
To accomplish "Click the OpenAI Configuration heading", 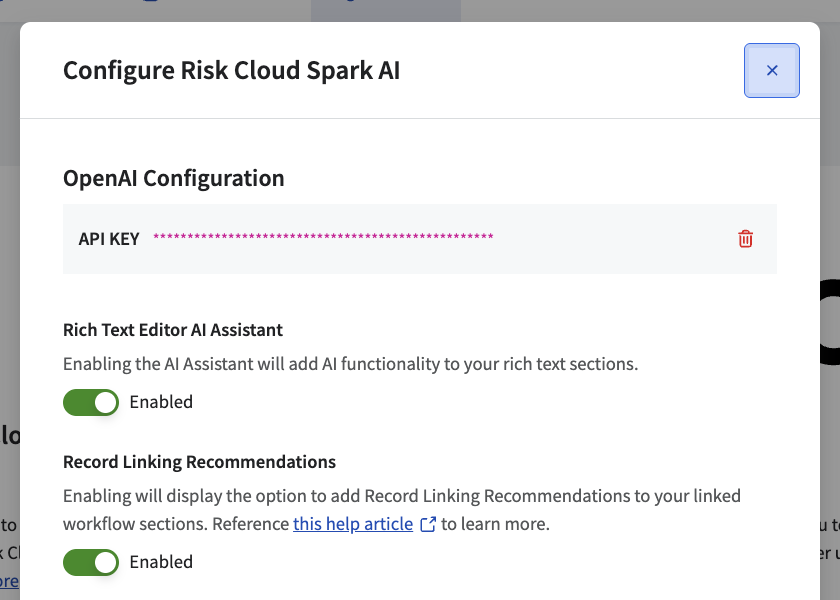I will click(174, 178).
